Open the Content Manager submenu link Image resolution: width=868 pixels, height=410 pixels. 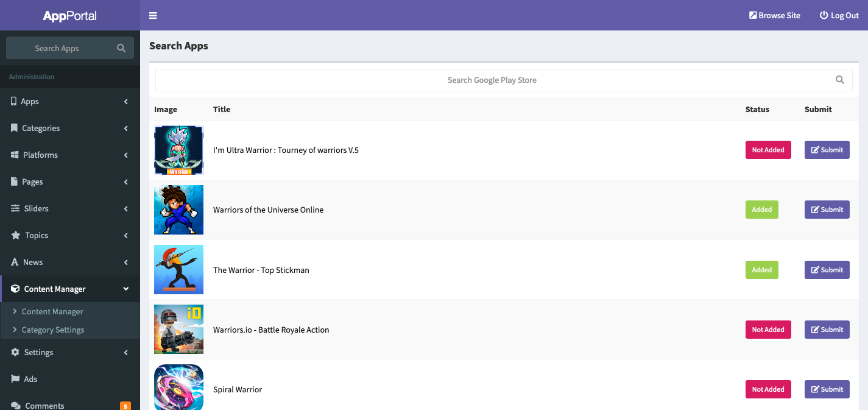click(x=52, y=311)
